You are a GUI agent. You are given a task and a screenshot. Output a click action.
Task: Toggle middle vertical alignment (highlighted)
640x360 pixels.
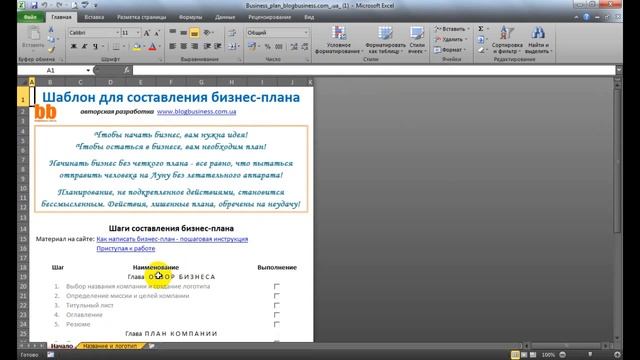194,33
